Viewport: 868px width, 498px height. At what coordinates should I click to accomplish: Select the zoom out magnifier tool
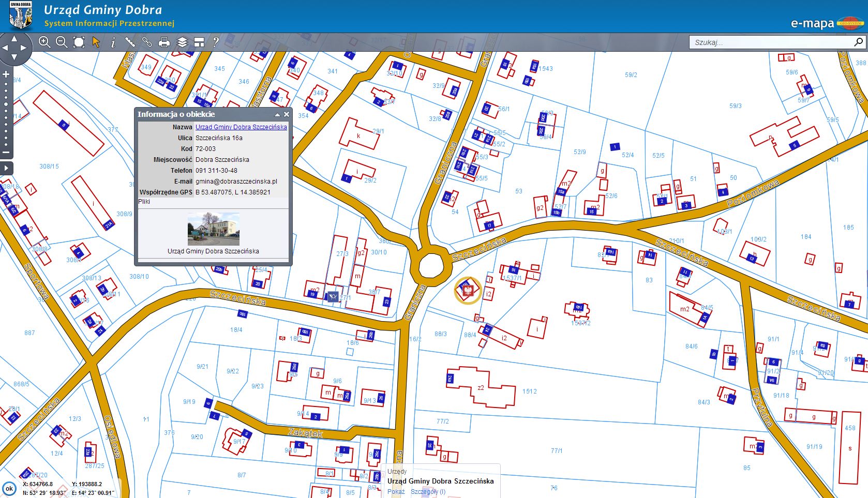coord(62,42)
